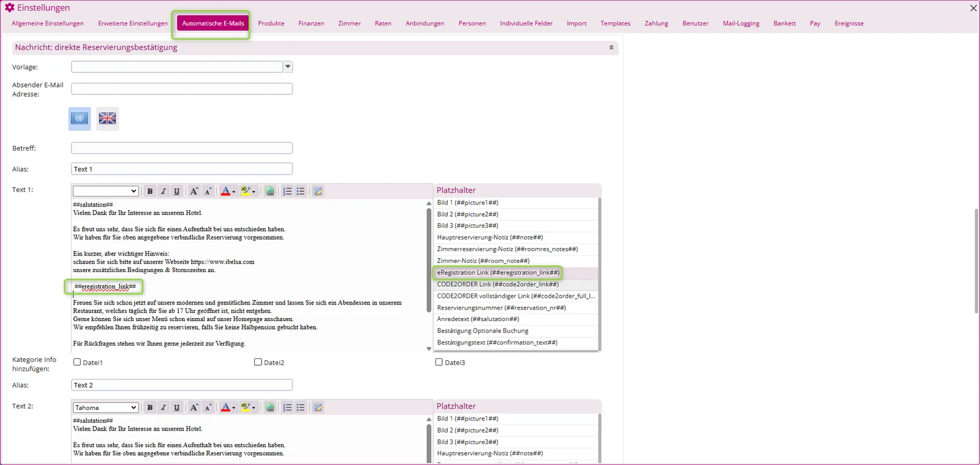The height and width of the screenshot is (465, 980).
Task: Close the Einstellungen window
Action: pos(973,8)
